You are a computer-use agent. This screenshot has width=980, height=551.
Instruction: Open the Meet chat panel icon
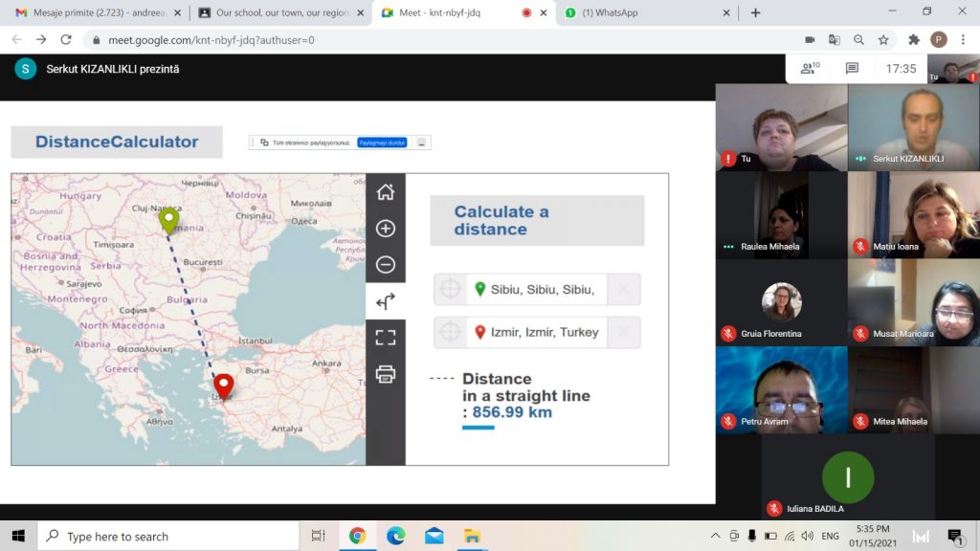pos(852,69)
